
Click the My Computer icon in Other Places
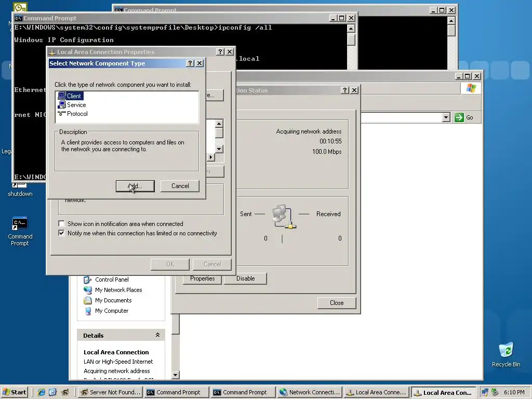click(x=87, y=311)
